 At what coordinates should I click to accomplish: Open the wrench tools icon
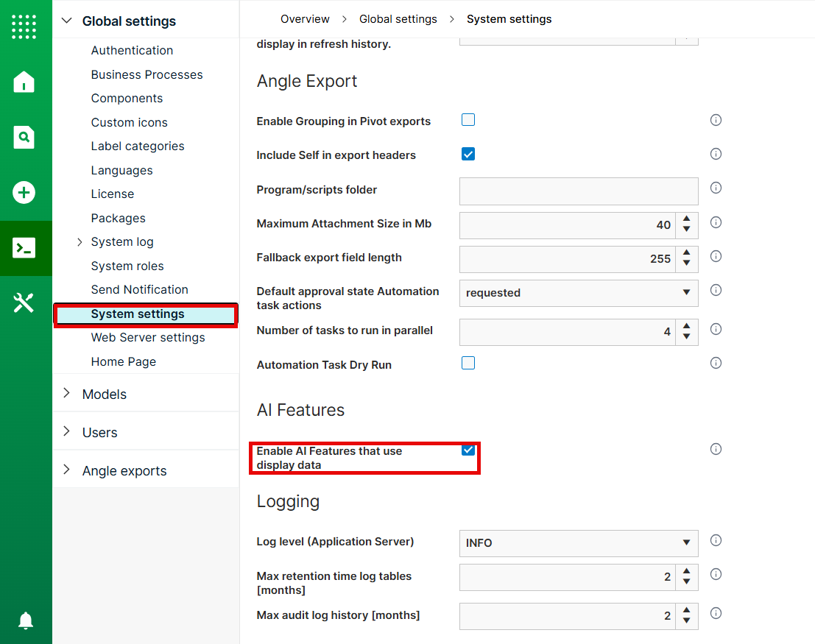tap(24, 302)
